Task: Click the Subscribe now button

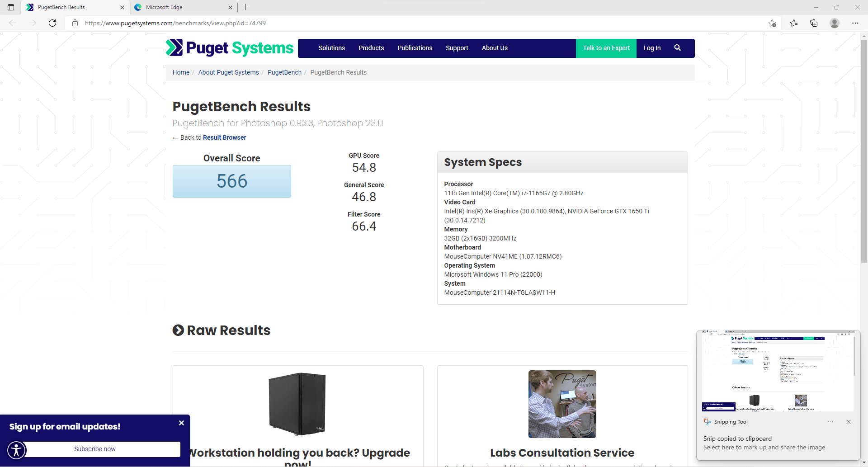Action: (x=95, y=449)
